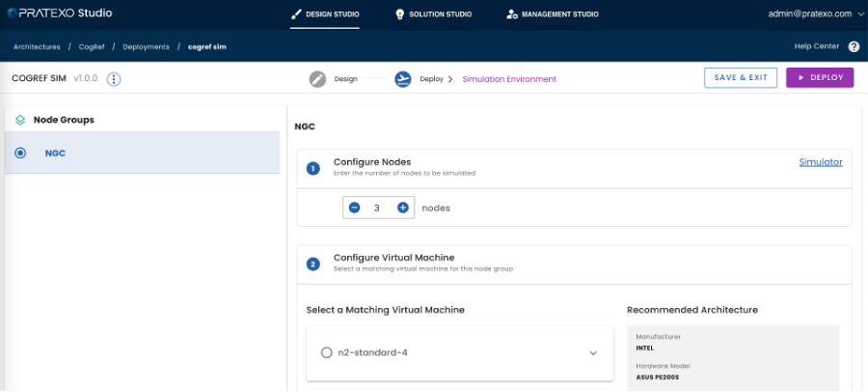
Task: Click the Design pencil step icon
Action: [317, 79]
